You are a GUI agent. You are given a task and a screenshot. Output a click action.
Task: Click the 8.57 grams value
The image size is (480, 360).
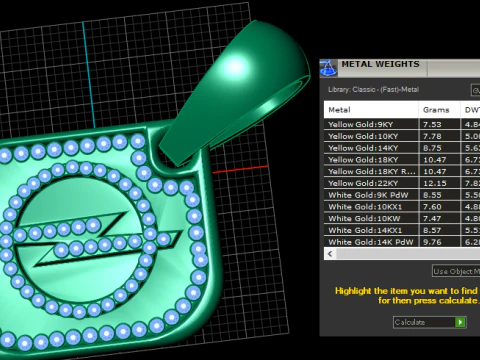pyautogui.click(x=432, y=230)
